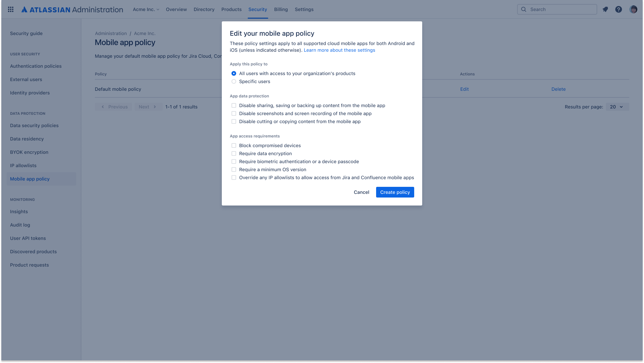
Task: Select All users radio button option
Action: [x=234, y=73]
